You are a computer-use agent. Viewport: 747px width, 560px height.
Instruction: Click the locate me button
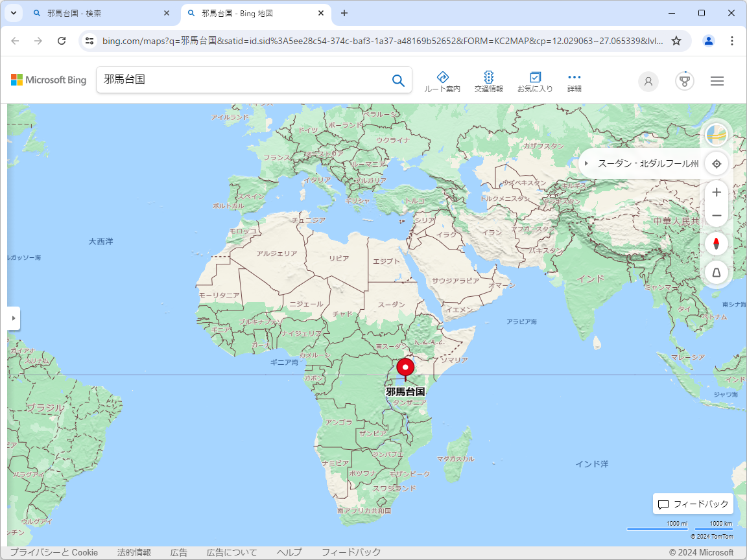click(x=717, y=164)
